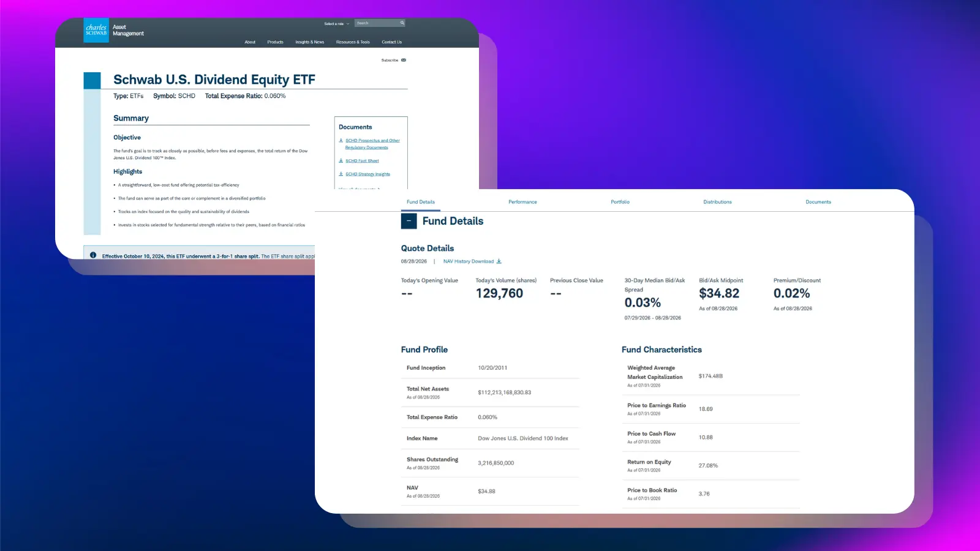Click the Total Net Assets value $112,213,168,830.83
Screen dimensions: 980x551
(x=505, y=392)
